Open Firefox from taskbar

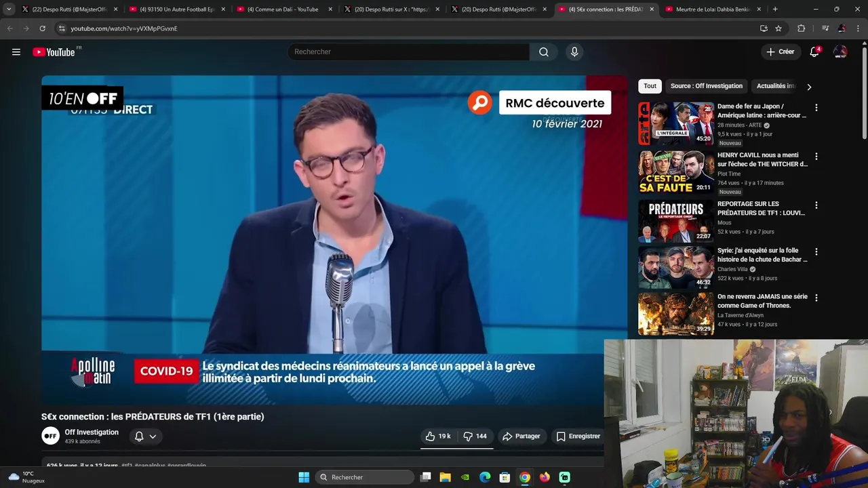point(545,477)
